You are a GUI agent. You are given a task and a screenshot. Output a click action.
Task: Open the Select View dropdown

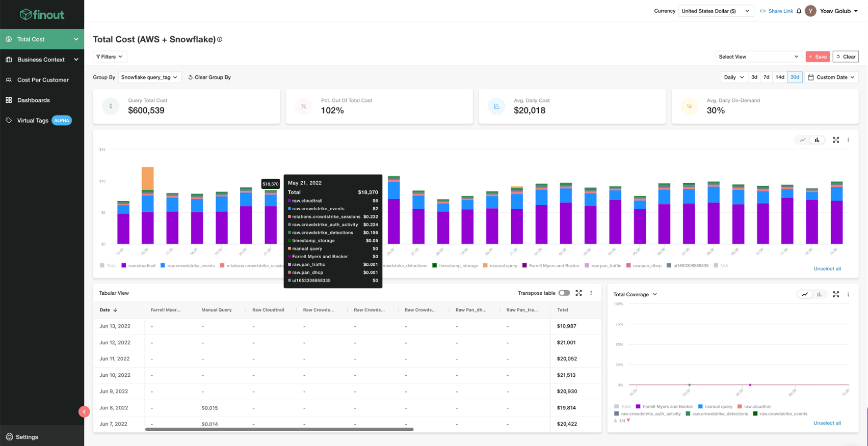point(758,57)
